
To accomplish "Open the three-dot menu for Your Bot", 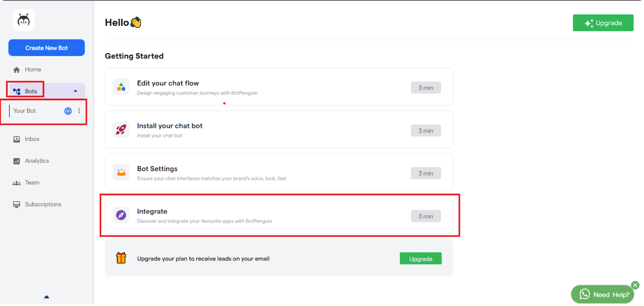I will [79, 111].
